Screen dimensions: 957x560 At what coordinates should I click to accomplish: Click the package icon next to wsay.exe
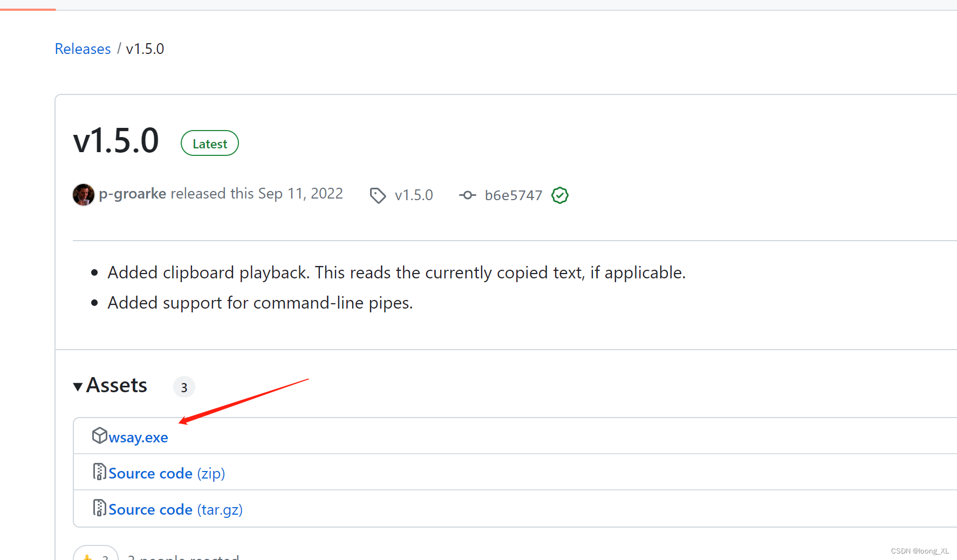tap(100, 435)
